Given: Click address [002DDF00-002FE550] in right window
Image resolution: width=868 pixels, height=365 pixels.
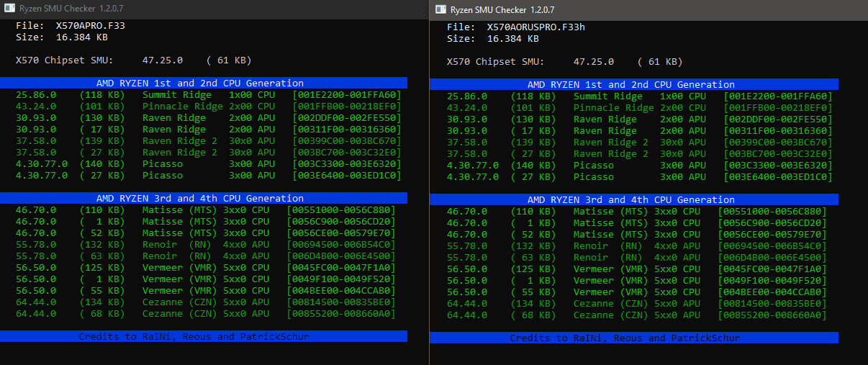Looking at the screenshot, I should coord(778,120).
